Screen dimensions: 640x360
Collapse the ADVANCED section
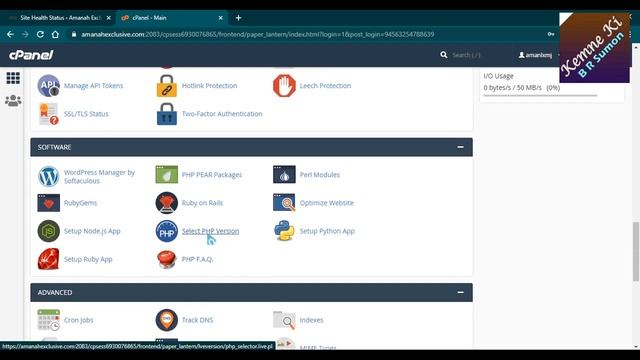(x=460, y=292)
